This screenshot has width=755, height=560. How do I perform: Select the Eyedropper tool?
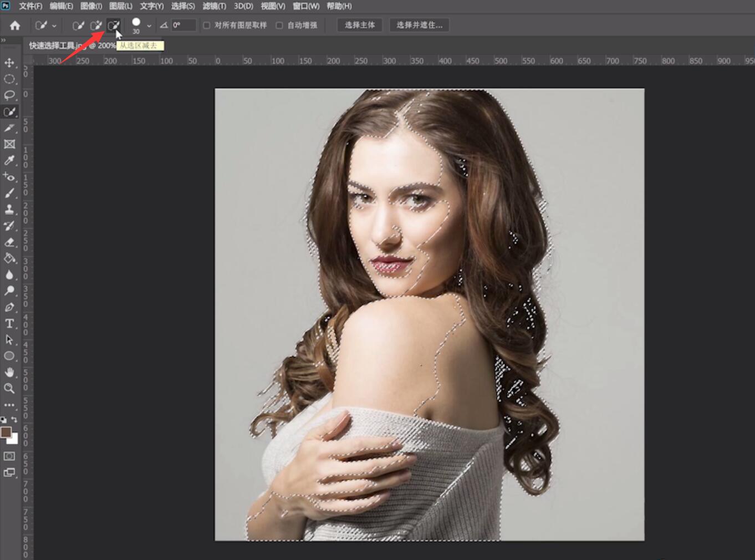pyautogui.click(x=9, y=160)
